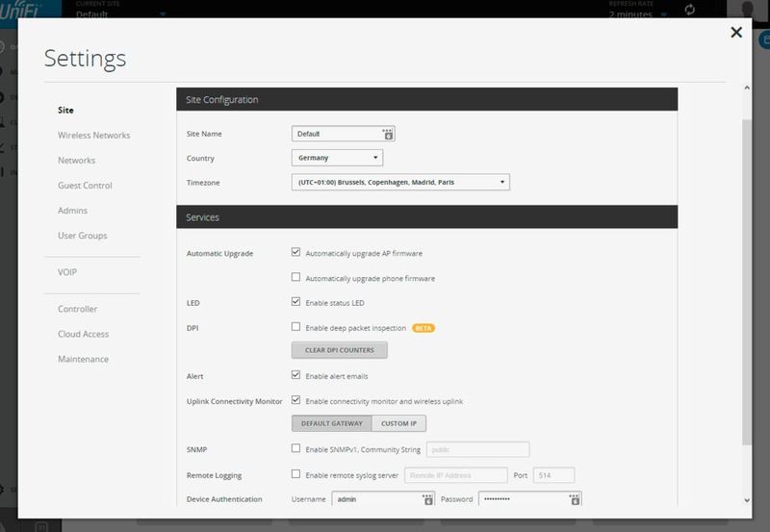Click the Uplink Connectivity Monitor label
The image size is (770, 532).
234,401
